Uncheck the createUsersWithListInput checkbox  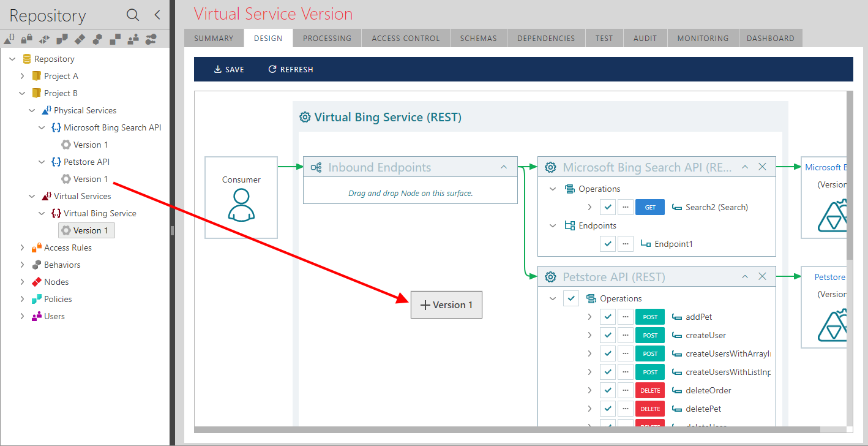(607, 372)
